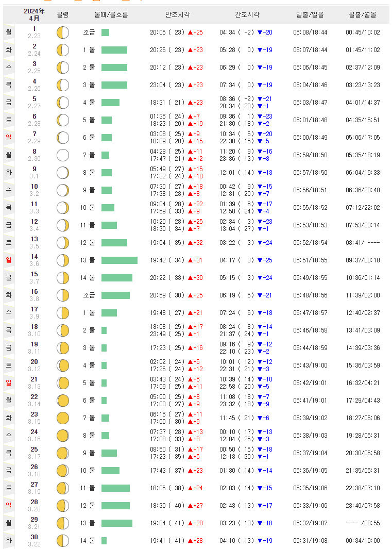
Task: Click the red 일 label for April 7
Action: click(x=8, y=138)
